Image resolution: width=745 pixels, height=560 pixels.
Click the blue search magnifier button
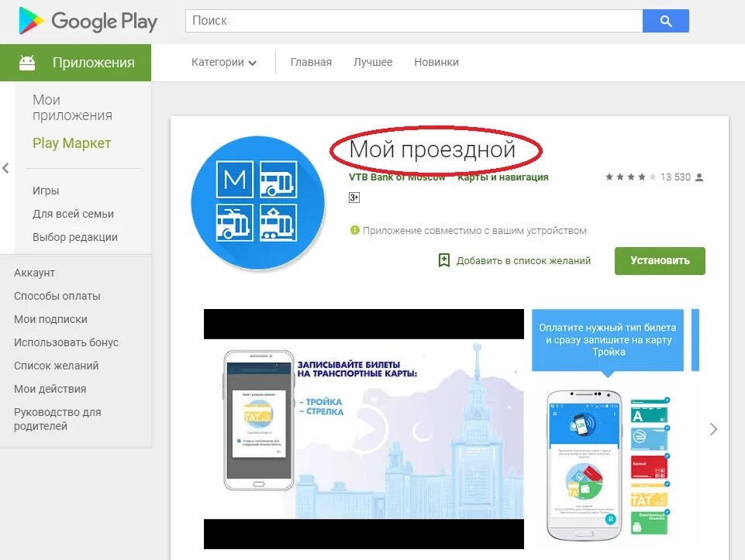click(x=666, y=21)
